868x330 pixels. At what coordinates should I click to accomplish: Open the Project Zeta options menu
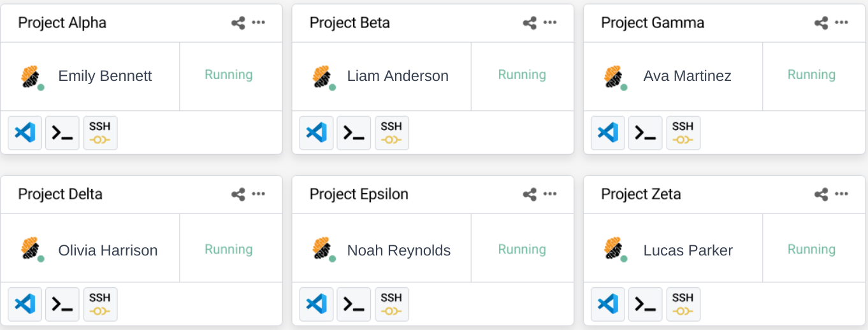coord(841,194)
